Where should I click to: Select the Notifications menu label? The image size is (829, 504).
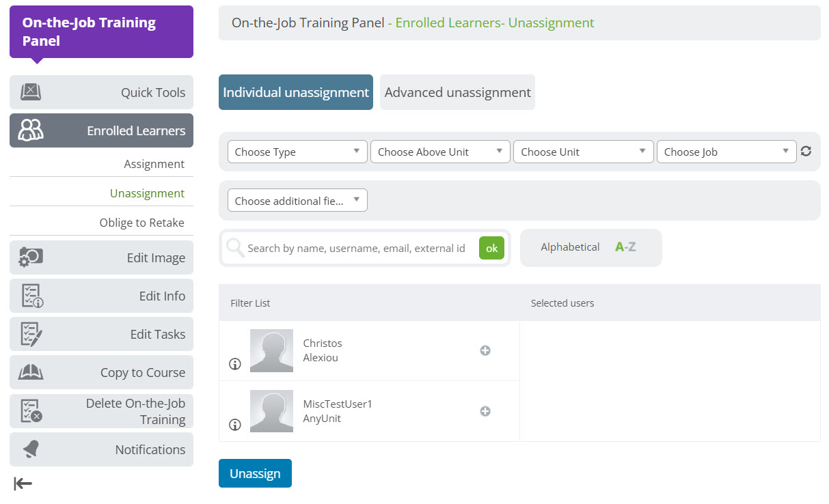point(150,449)
